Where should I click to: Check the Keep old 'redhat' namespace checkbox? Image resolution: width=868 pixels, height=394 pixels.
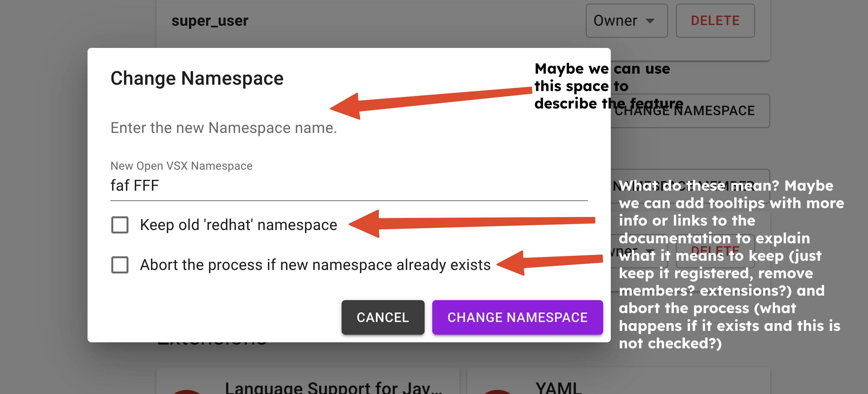120,225
